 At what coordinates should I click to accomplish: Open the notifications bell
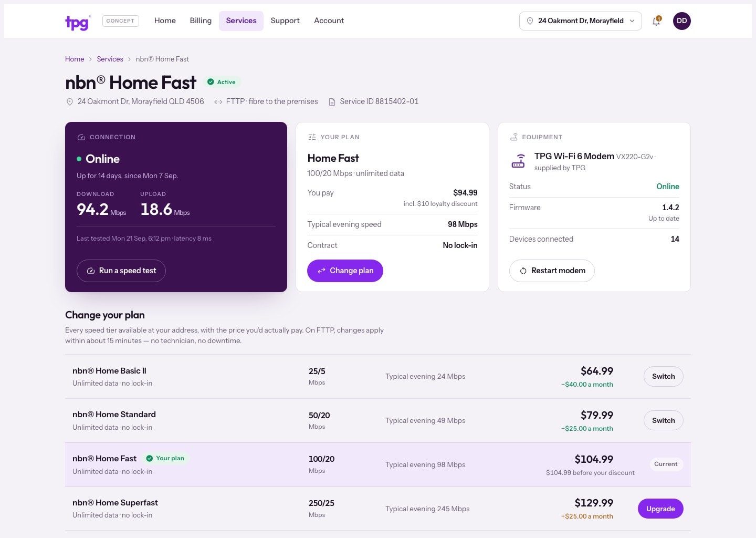pyautogui.click(x=656, y=21)
